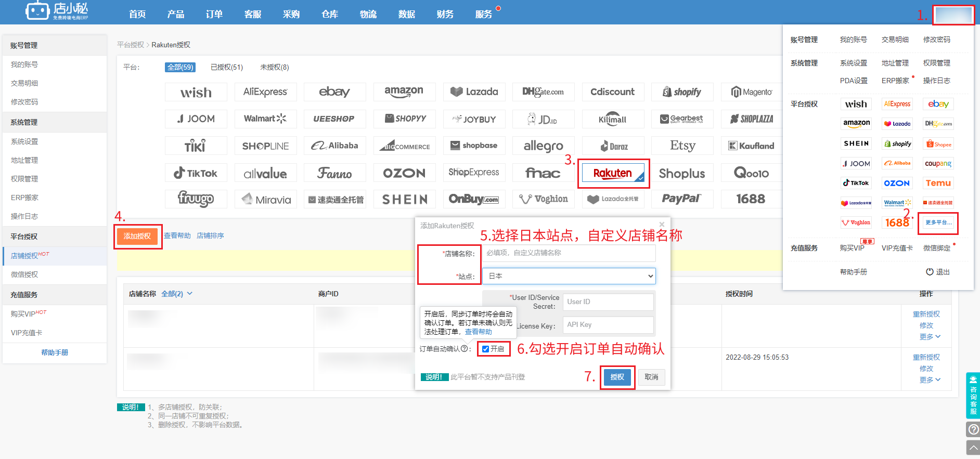Click the blue 授权 button in dialog
The height and width of the screenshot is (459, 980).
[x=617, y=377]
